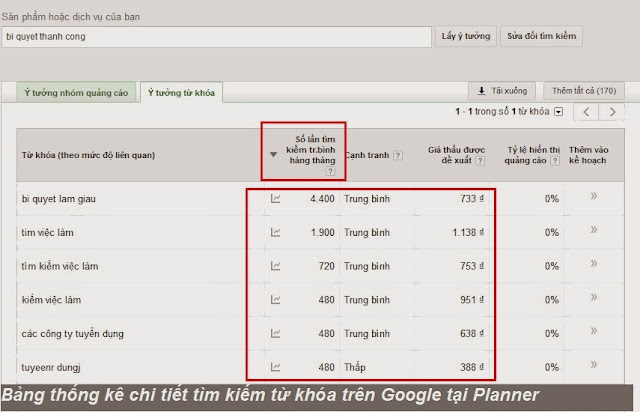Viewport: 640px width, 412px height.
Task: Select keyword các công ty tuyển dụng
Action: tap(72, 334)
